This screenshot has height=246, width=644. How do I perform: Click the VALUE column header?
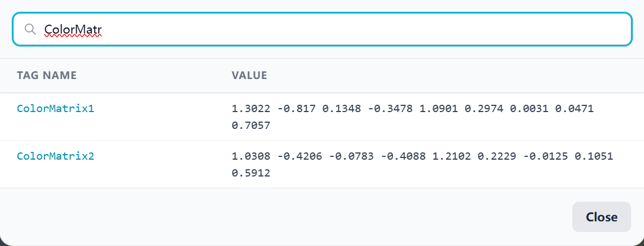pos(249,75)
